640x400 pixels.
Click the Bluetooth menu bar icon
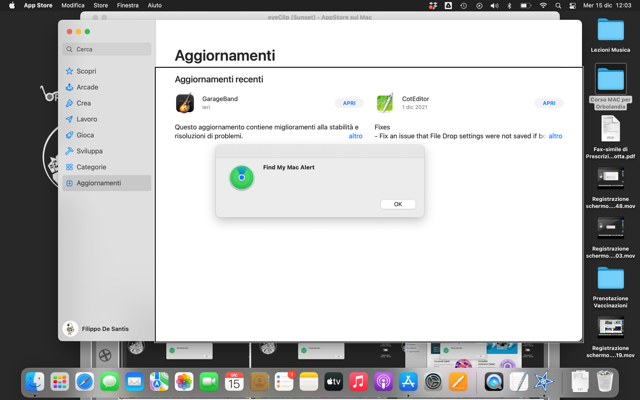click(x=509, y=5)
